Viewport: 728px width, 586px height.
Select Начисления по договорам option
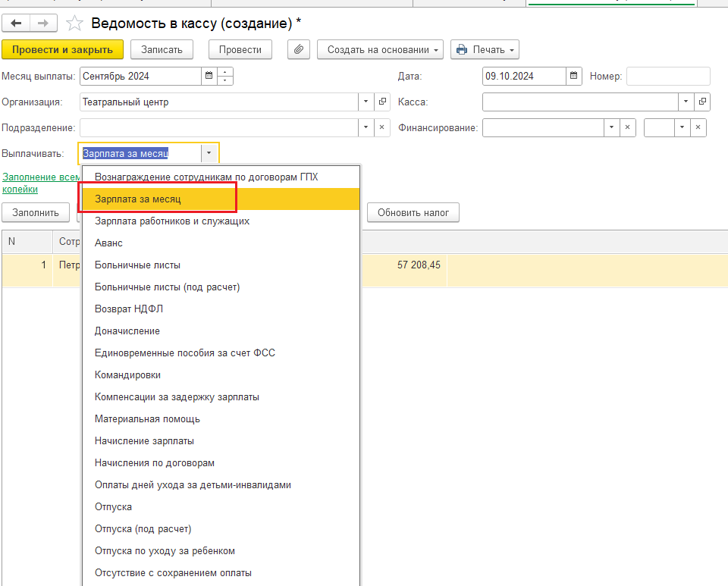(x=221, y=462)
